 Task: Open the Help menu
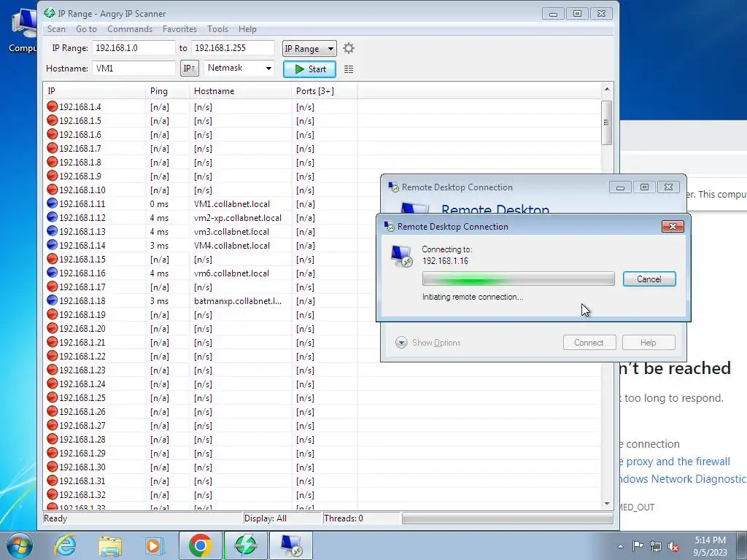[247, 29]
